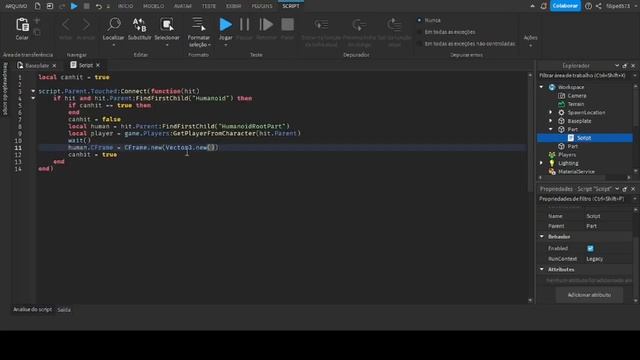Click the Colar paste icon
Image resolution: width=640 pixels, height=360 pixels.
tap(22, 25)
